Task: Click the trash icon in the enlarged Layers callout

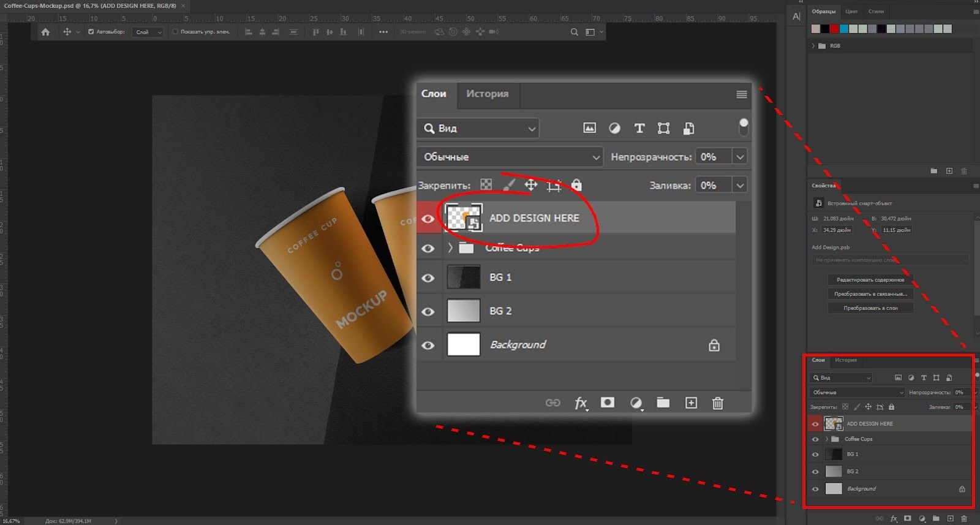Action: click(x=717, y=403)
